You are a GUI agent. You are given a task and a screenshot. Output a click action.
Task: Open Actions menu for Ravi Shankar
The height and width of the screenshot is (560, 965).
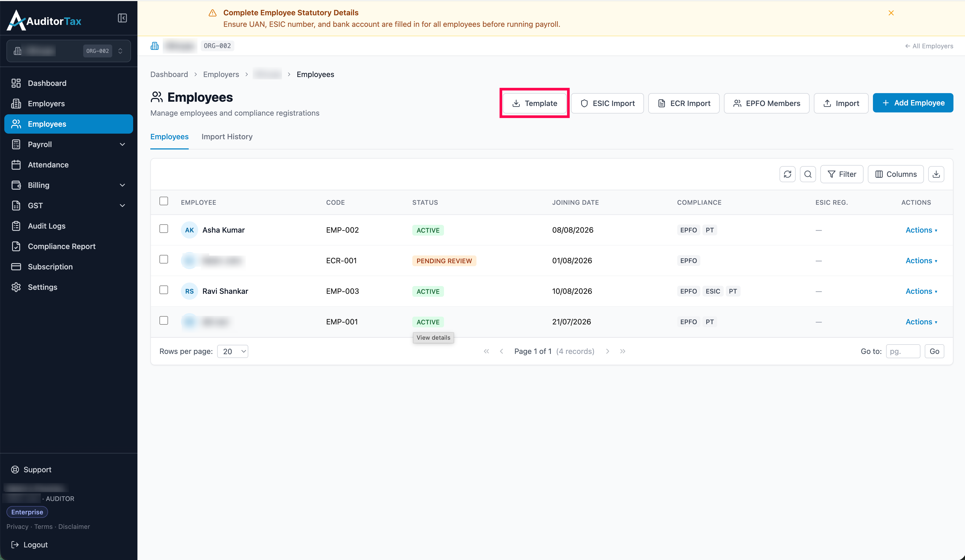[x=921, y=291]
